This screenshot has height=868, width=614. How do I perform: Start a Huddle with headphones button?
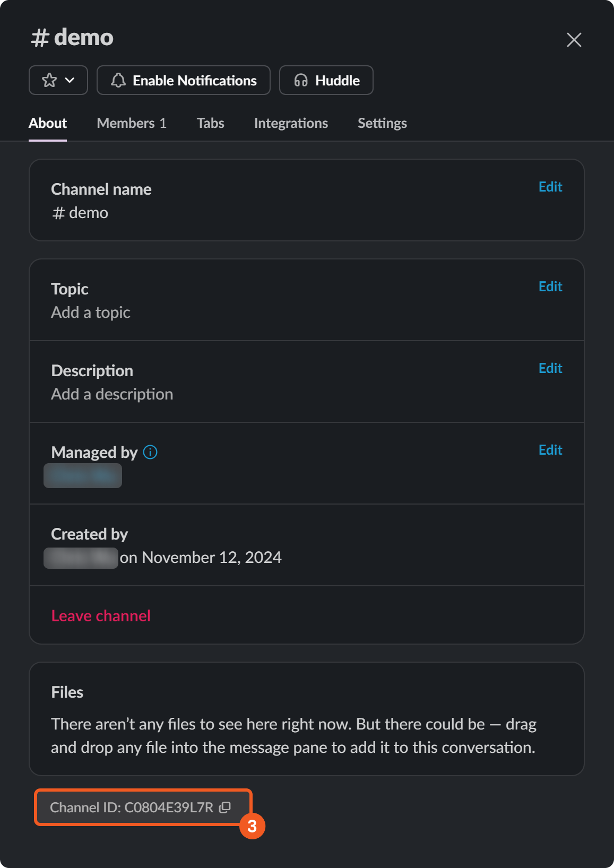[x=326, y=80]
